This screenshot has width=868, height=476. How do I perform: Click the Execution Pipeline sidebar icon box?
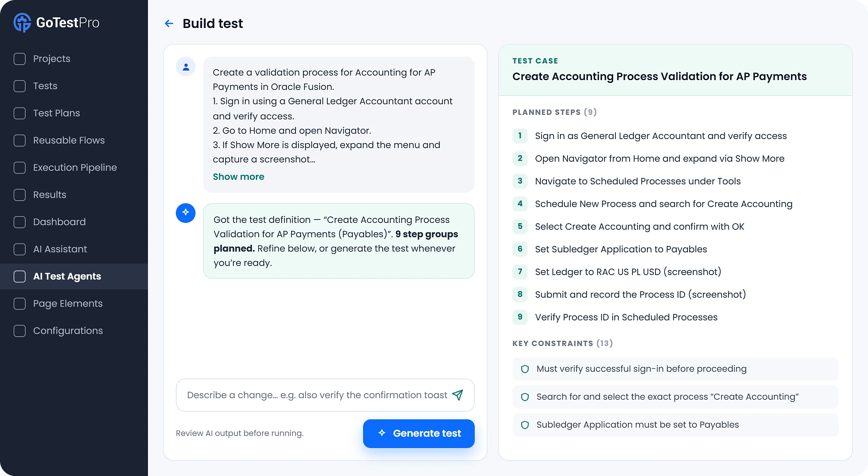(20, 168)
